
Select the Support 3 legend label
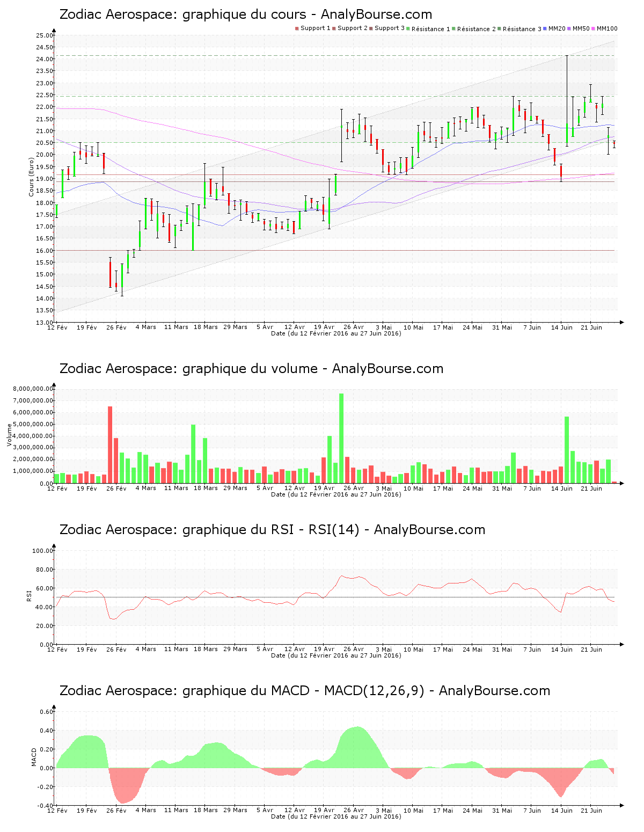pos(390,28)
